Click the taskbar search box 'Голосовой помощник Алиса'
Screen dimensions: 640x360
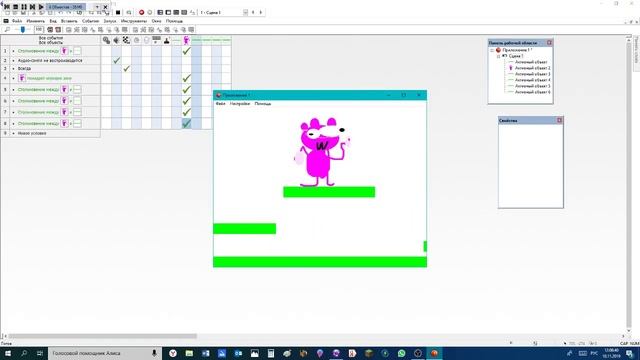tap(105, 353)
